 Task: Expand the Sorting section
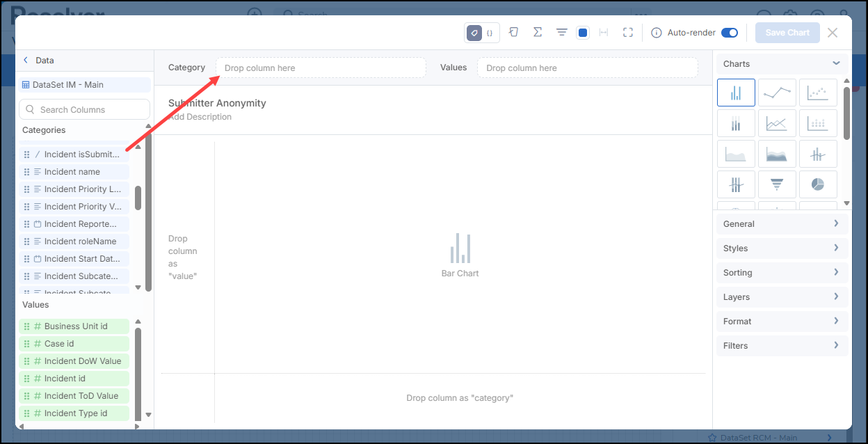tap(782, 273)
